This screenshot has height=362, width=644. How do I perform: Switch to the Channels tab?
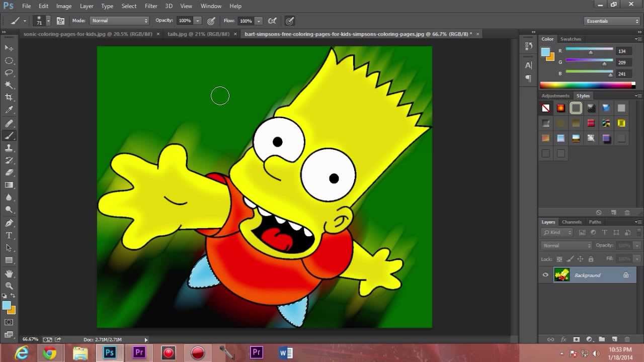[x=572, y=222]
